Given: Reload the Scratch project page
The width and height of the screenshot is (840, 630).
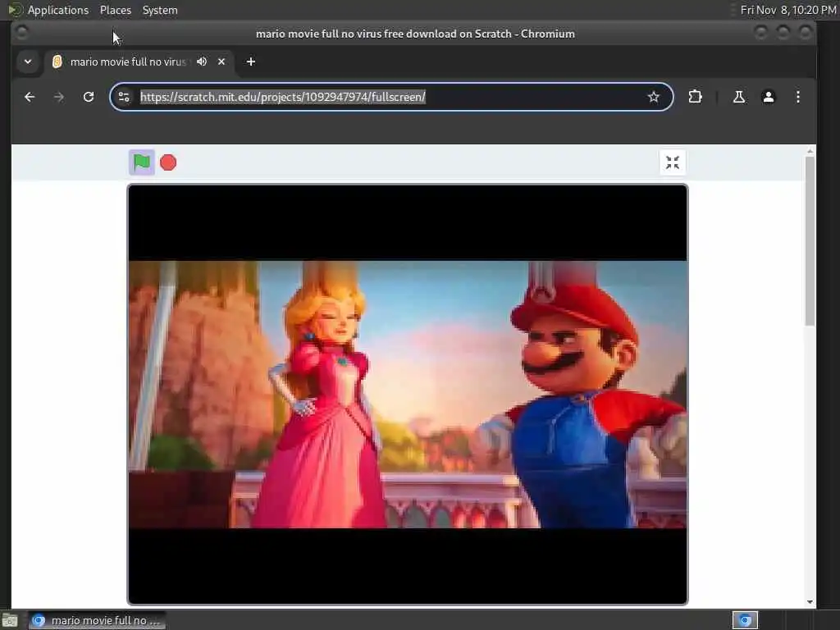Looking at the screenshot, I should pyautogui.click(x=89, y=97).
